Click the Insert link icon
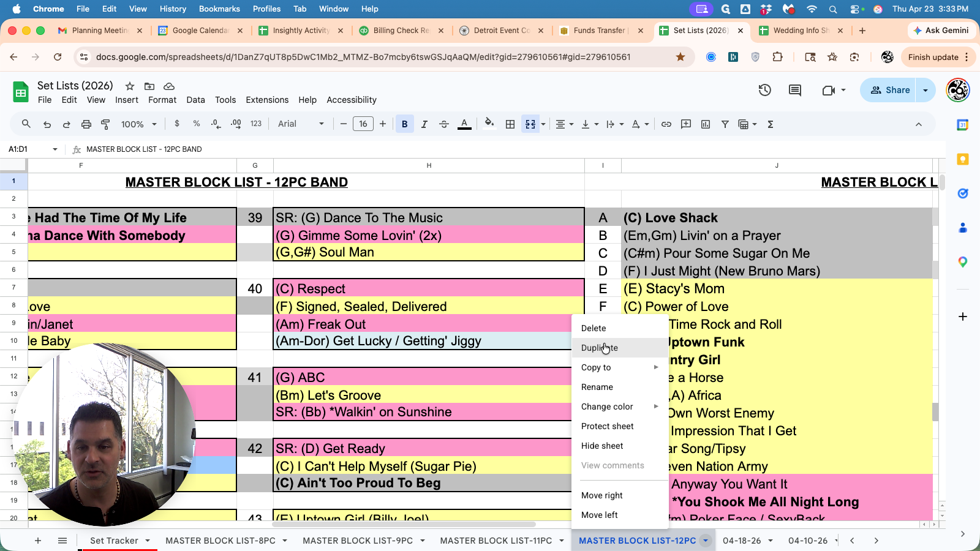Image resolution: width=980 pixels, height=551 pixels. click(666, 124)
